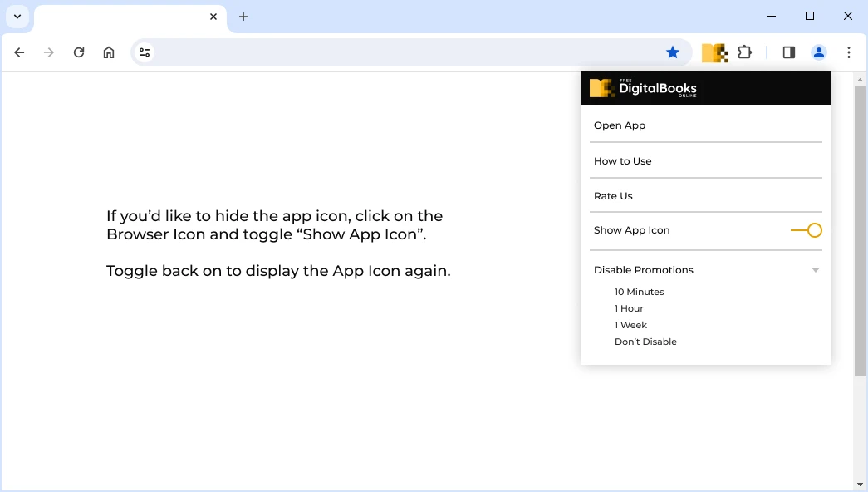Collapse the Disable Promotions arrow
This screenshot has height=492, width=868.
click(816, 270)
